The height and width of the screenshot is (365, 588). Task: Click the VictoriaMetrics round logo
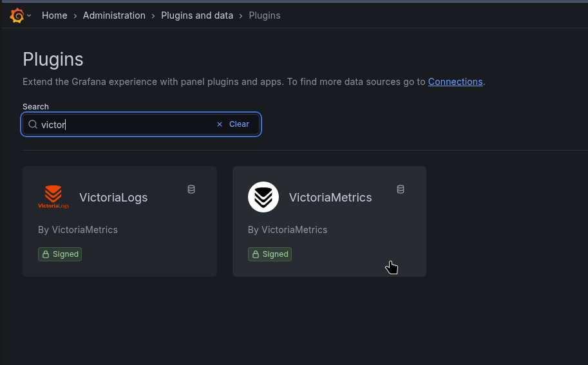pos(263,197)
